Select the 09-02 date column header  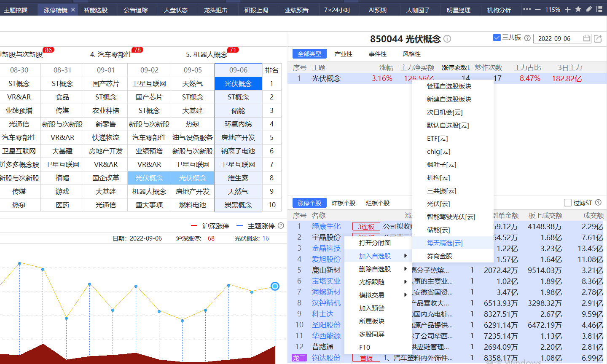coord(149,70)
